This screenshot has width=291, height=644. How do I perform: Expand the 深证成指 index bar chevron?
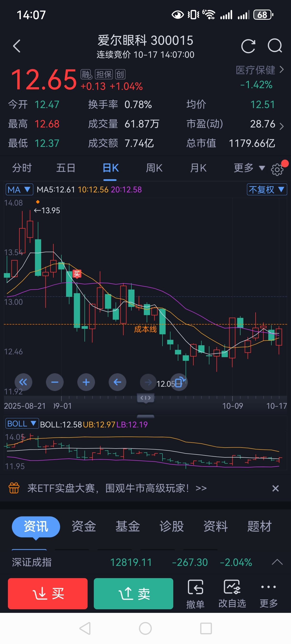click(277, 562)
